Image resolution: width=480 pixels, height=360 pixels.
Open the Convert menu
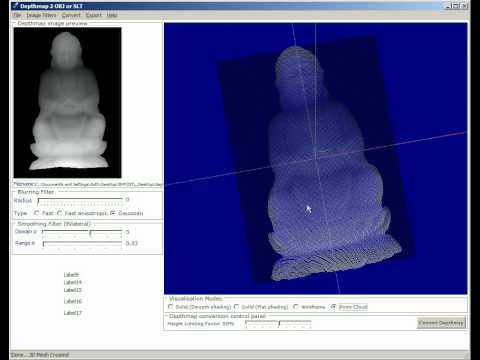(71, 15)
